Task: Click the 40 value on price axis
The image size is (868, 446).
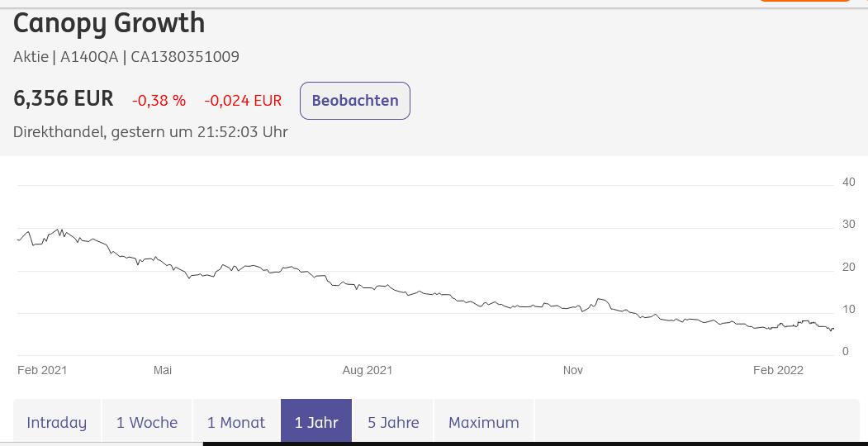Action: [848, 182]
